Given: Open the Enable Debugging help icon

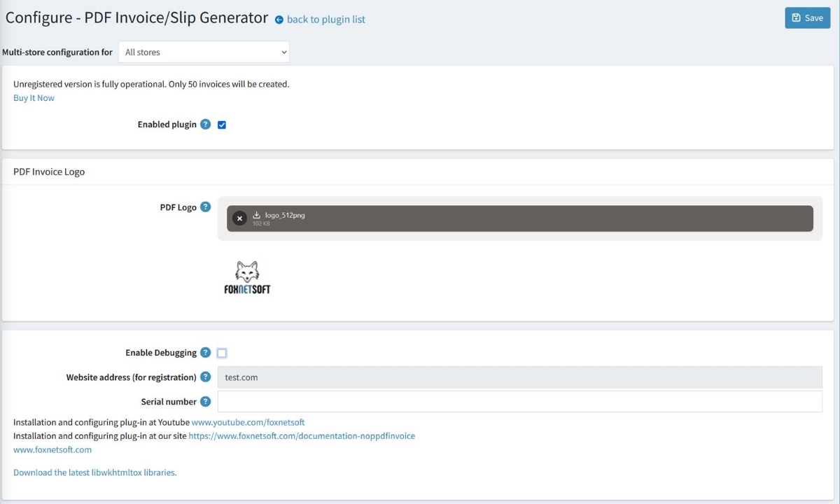Looking at the screenshot, I should (x=205, y=352).
